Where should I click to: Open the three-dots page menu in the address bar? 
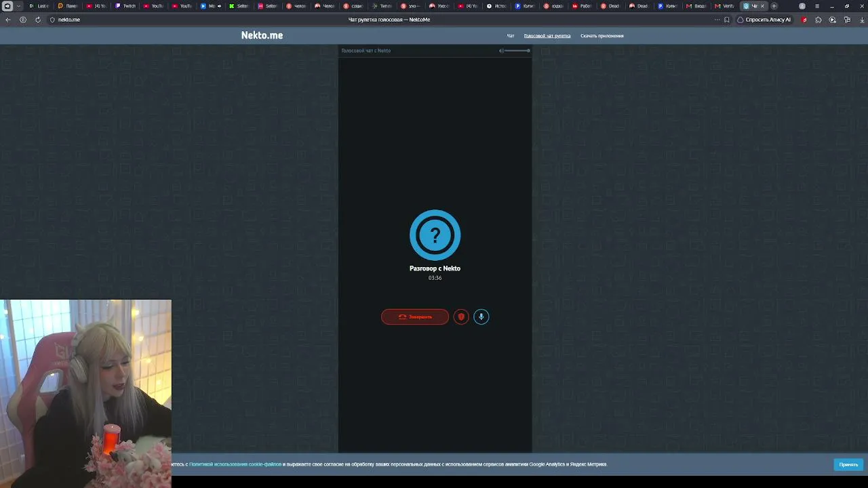click(x=717, y=20)
